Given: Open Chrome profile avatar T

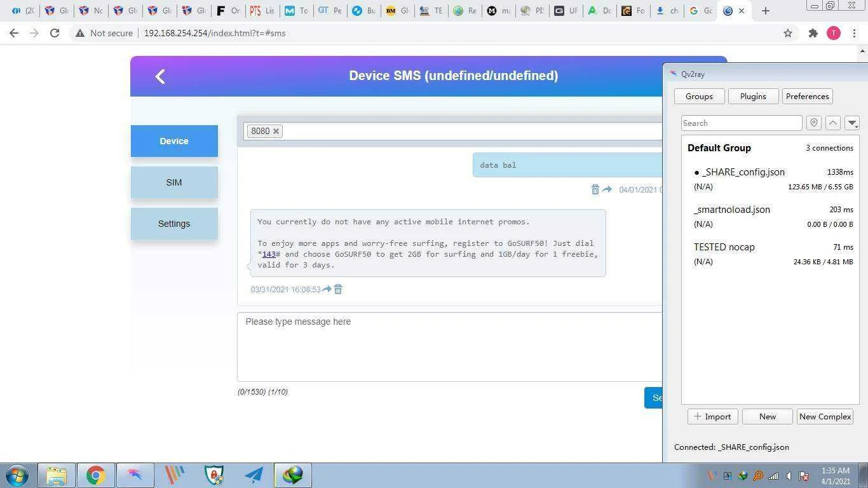Looking at the screenshot, I should (834, 33).
